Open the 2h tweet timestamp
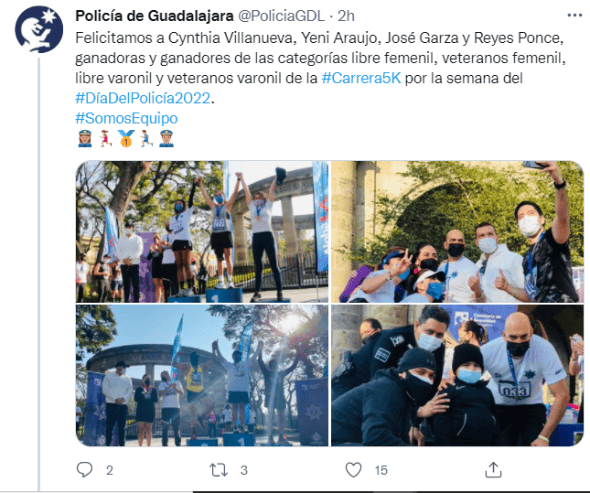Image resolution: width=590 pixels, height=493 pixels. tap(346, 16)
